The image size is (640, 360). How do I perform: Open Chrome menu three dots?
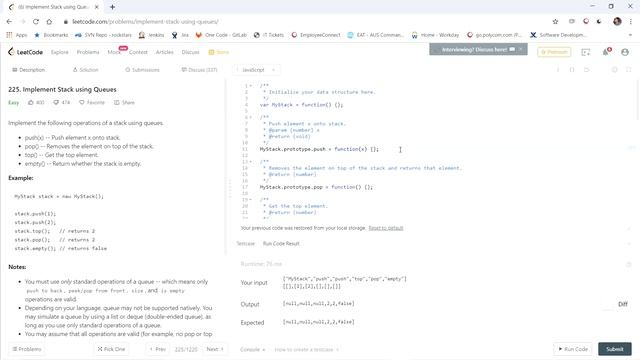coord(631,21)
